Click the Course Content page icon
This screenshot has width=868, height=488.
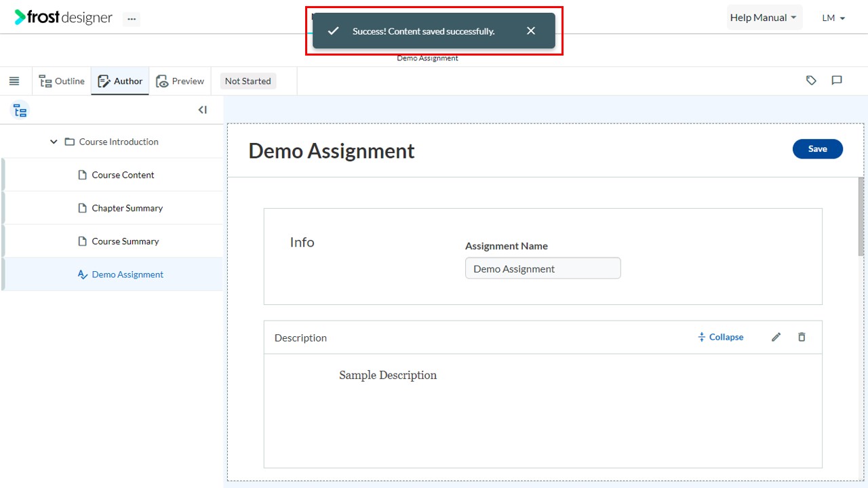tap(83, 175)
